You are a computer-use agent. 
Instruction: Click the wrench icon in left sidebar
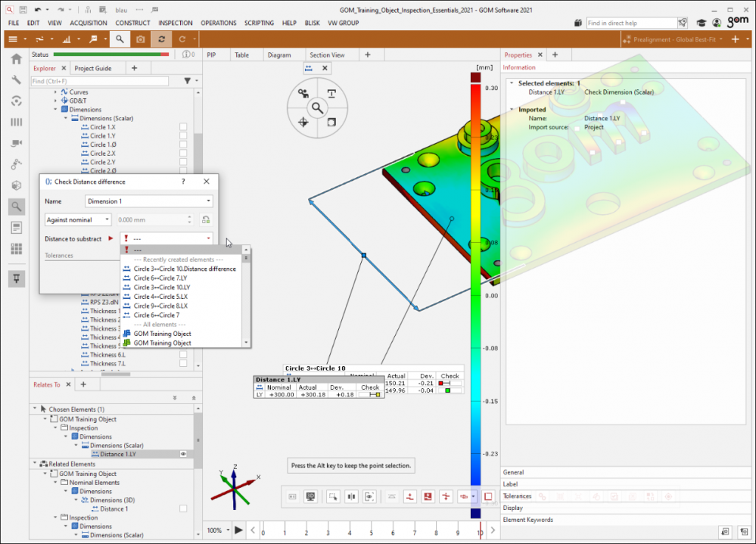click(16, 79)
